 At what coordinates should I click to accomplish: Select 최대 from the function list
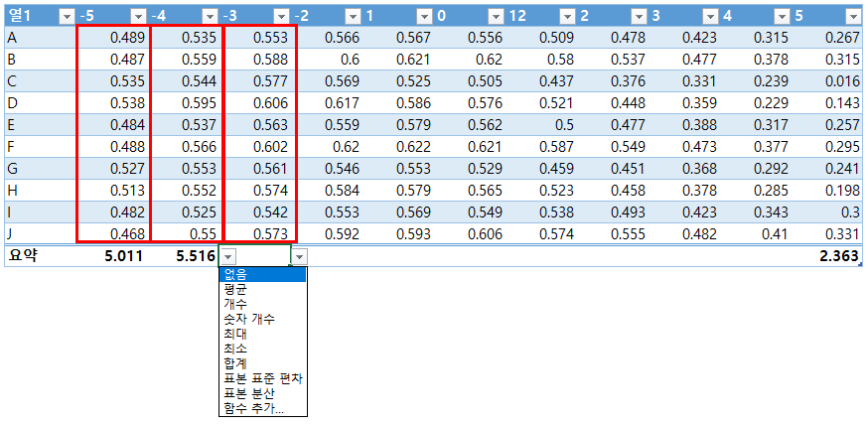coord(263,334)
